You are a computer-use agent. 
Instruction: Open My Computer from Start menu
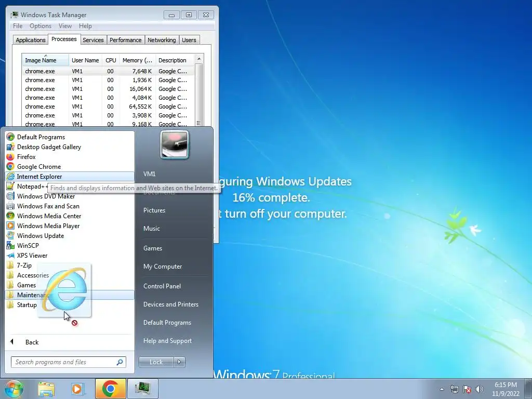tap(163, 267)
